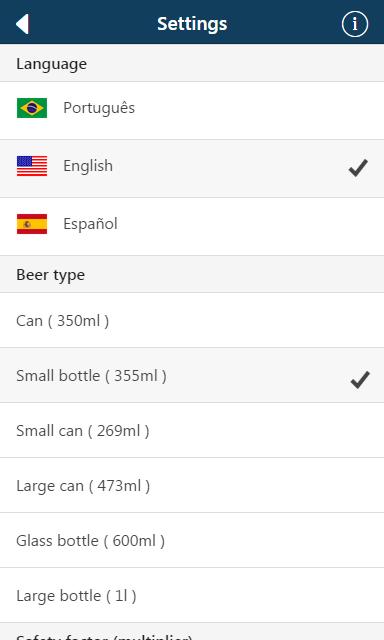Viewport: 384px width, 640px height.
Task: Choose Small can ( 269ml )
Action: pyautogui.click(x=192, y=430)
